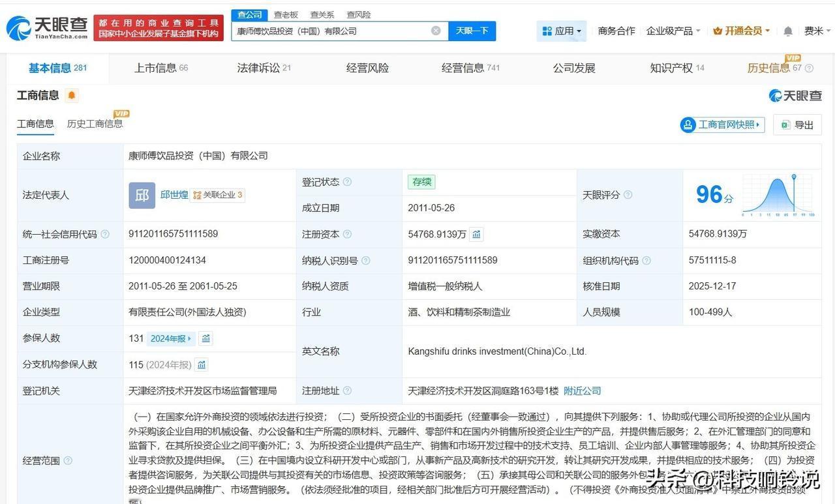Switch to the 查风险 search tab
Viewport: 835px width, 504px height.
point(358,14)
